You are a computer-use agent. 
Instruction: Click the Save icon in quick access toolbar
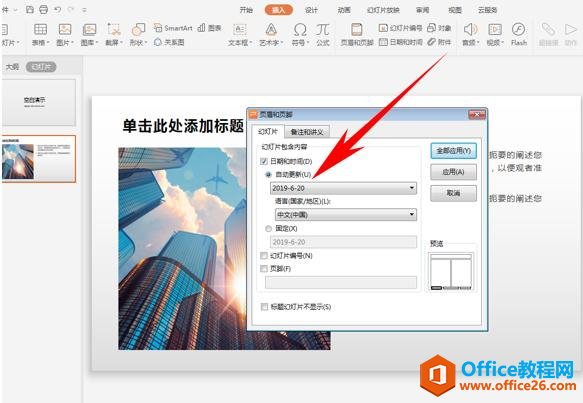tap(30, 10)
